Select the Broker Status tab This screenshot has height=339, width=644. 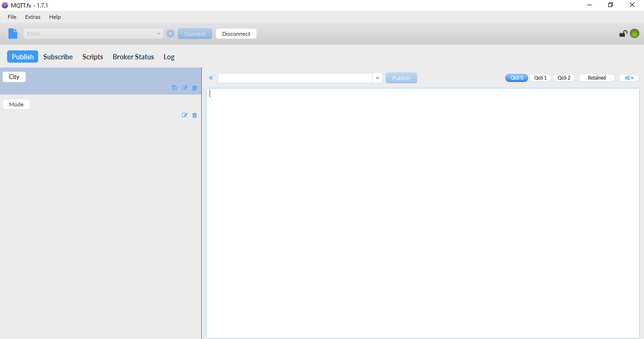point(133,56)
